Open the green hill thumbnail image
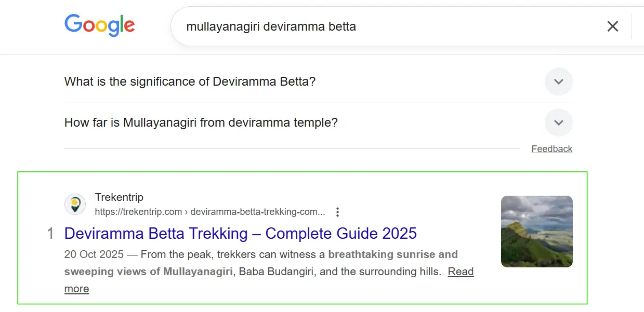Screen dimensions: 644x312 (x=536, y=232)
